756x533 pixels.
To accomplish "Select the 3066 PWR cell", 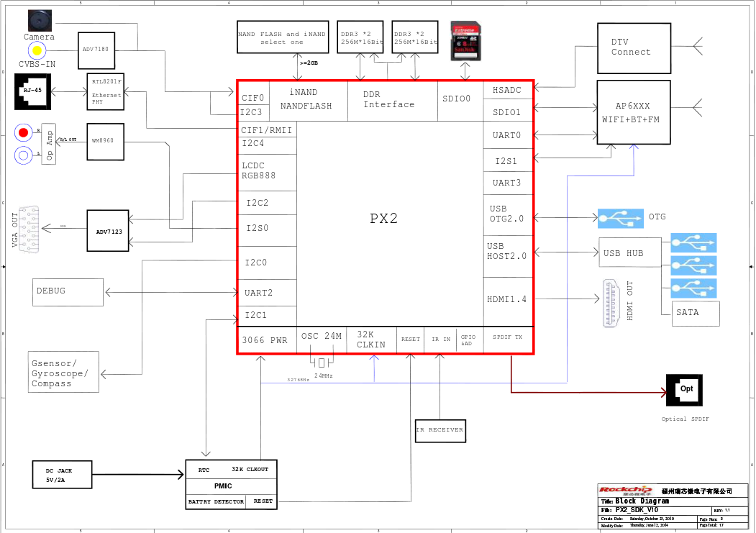I will 267,340.
